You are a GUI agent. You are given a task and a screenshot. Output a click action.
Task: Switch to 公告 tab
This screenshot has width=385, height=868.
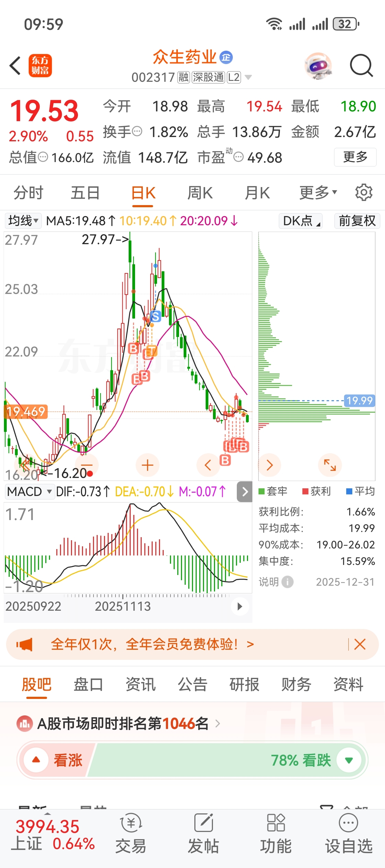click(192, 684)
